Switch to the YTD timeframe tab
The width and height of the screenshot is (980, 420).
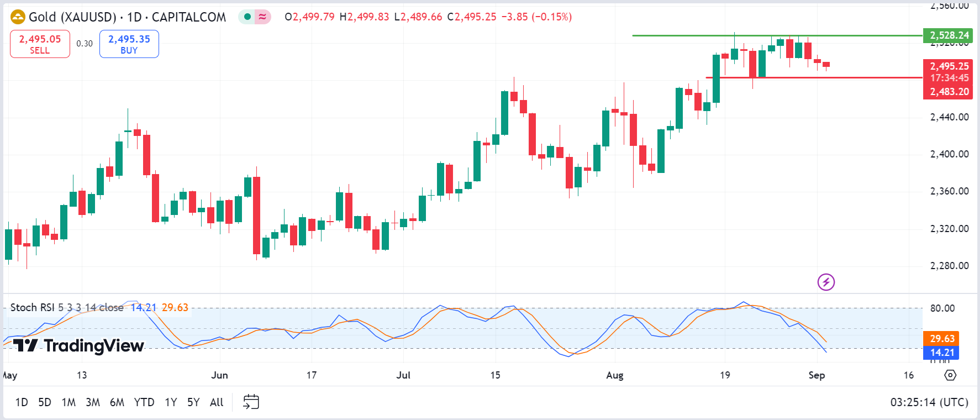tap(145, 402)
